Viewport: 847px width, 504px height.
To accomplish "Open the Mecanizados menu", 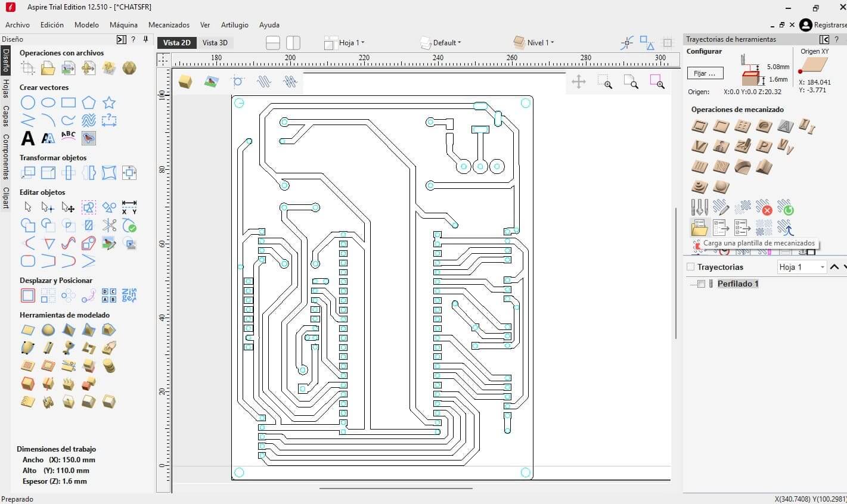I will [x=169, y=24].
